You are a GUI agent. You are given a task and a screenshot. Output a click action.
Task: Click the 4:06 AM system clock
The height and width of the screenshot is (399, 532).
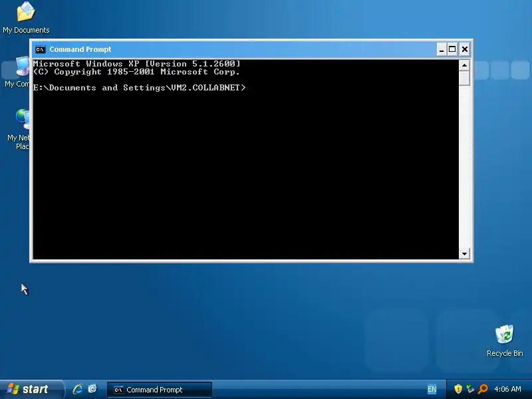coord(507,389)
